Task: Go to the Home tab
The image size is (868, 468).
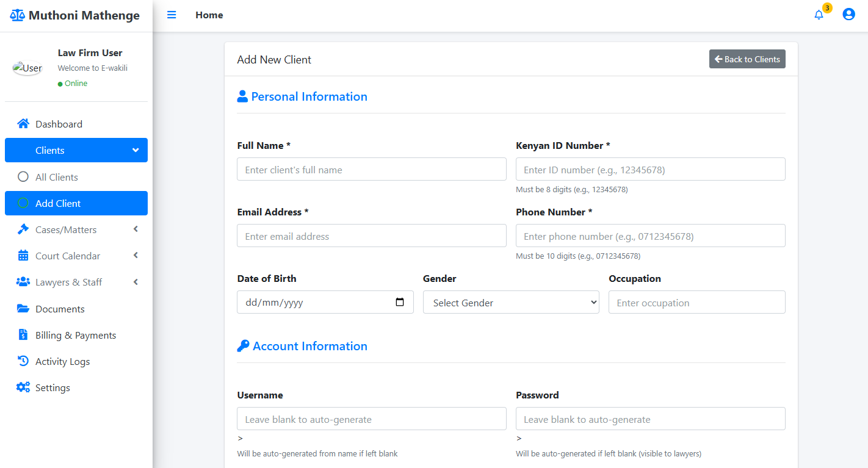Action: coord(209,15)
